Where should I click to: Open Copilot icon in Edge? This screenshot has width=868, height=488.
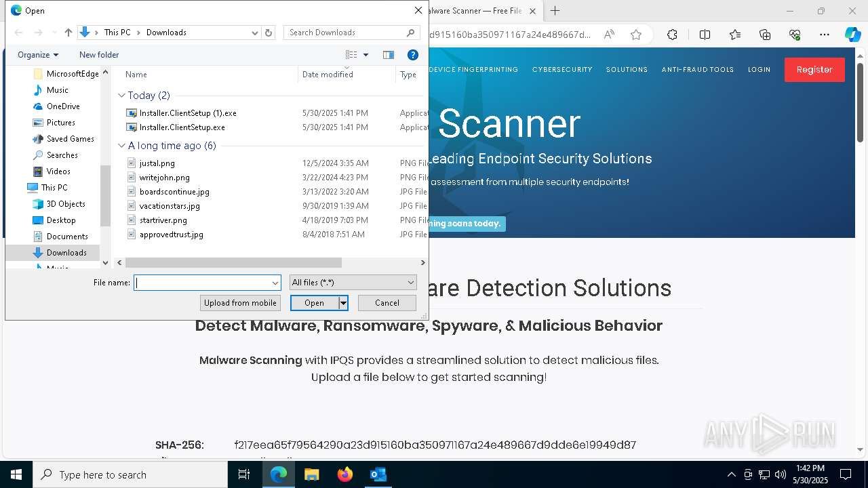tap(852, 35)
